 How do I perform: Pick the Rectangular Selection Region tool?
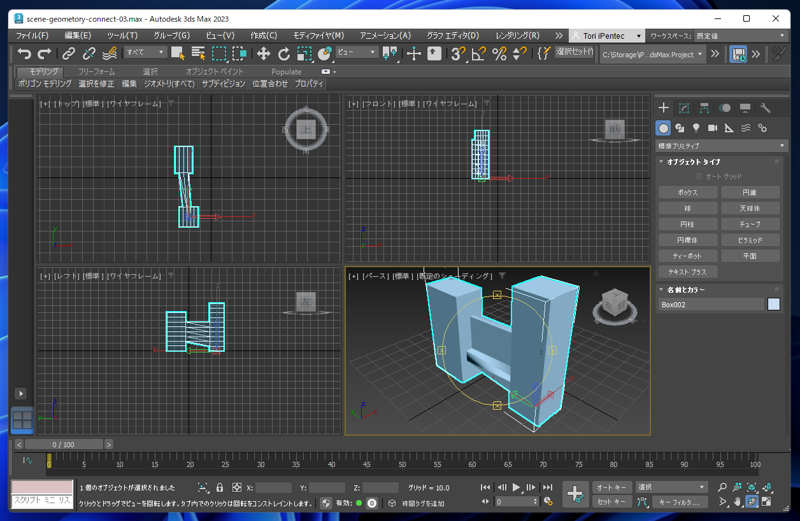219,54
